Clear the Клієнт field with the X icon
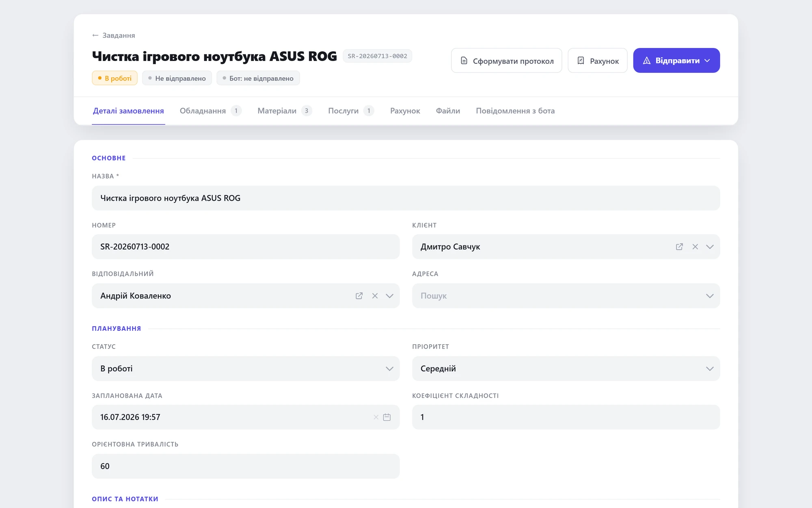This screenshot has width=812, height=508. pos(695,247)
